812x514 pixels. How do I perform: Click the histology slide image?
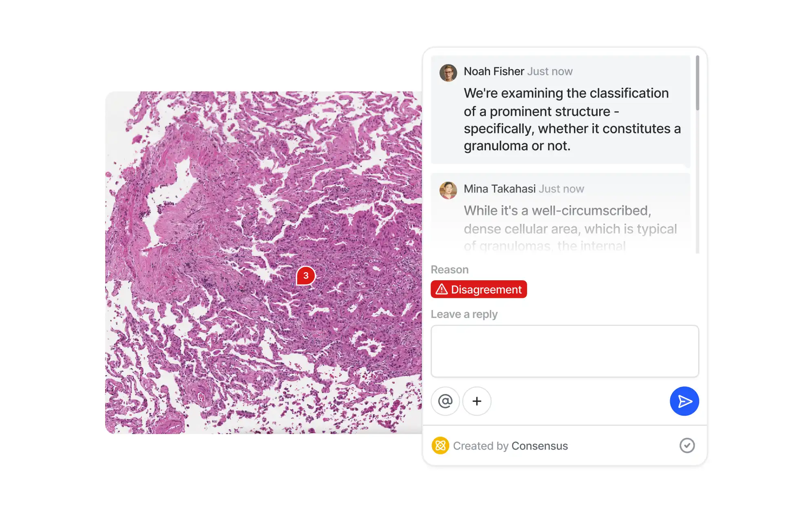263,262
